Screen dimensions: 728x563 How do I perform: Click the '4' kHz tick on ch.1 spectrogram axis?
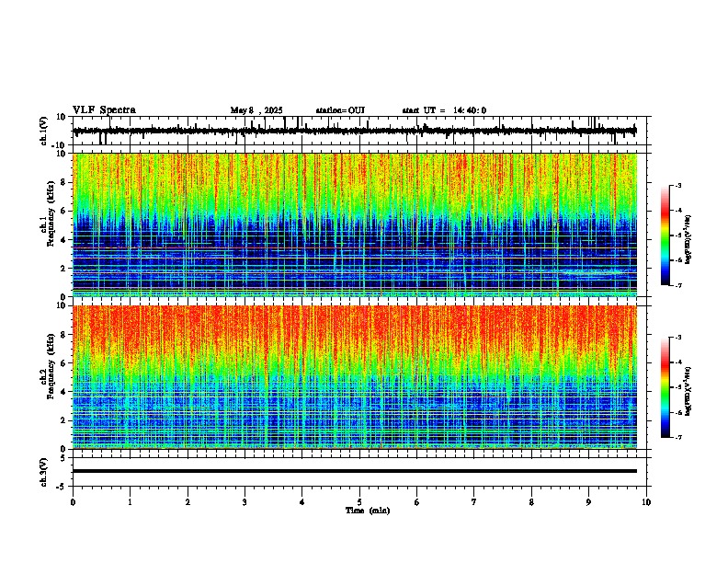click(63, 240)
